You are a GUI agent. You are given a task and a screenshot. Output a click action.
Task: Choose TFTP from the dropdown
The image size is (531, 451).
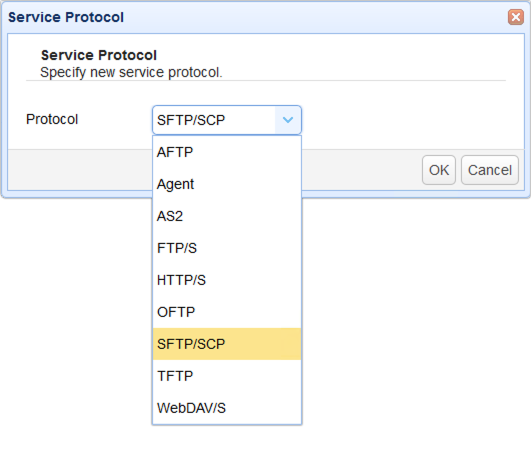pyautogui.click(x=227, y=376)
